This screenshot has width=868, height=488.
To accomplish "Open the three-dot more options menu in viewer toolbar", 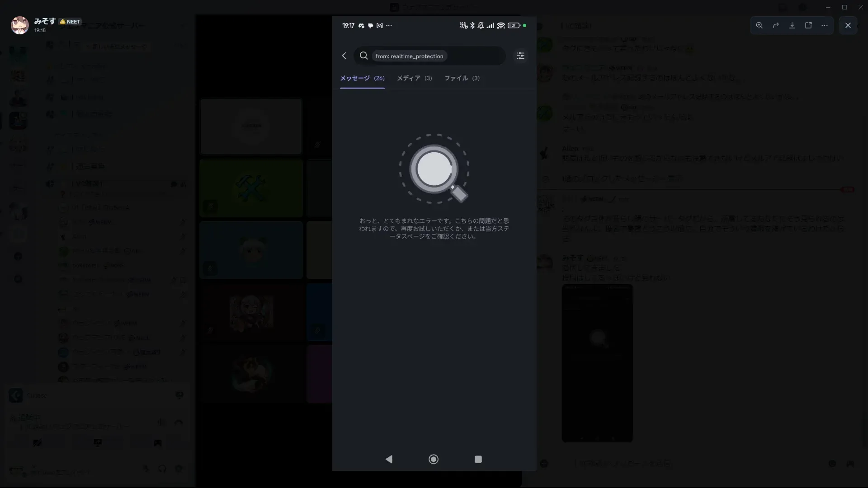I will pyautogui.click(x=825, y=25).
